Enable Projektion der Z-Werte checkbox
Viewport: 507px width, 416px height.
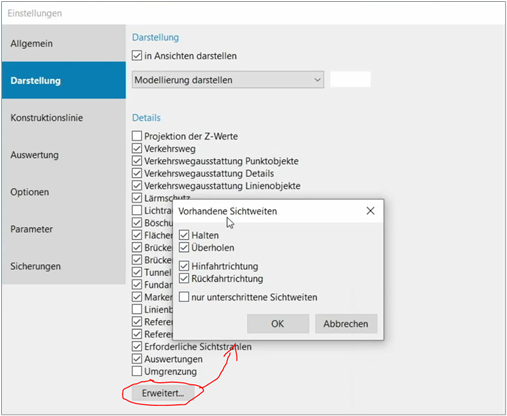click(x=137, y=136)
